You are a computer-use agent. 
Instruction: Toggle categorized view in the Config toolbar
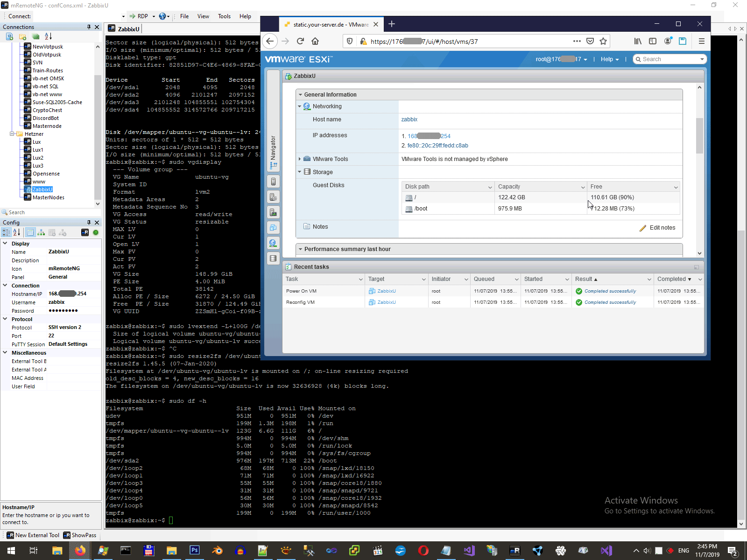(x=7, y=232)
